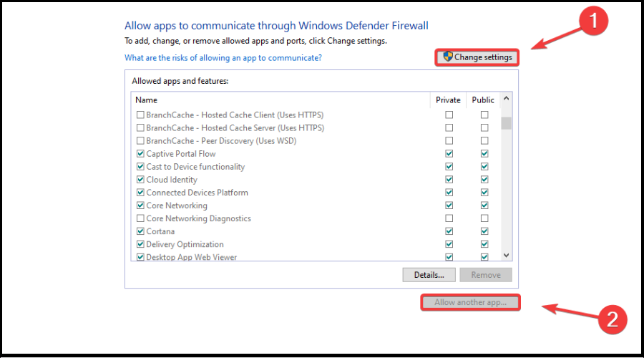Uncheck Delivery Optimization name checkbox
644x358 pixels.
(140, 244)
